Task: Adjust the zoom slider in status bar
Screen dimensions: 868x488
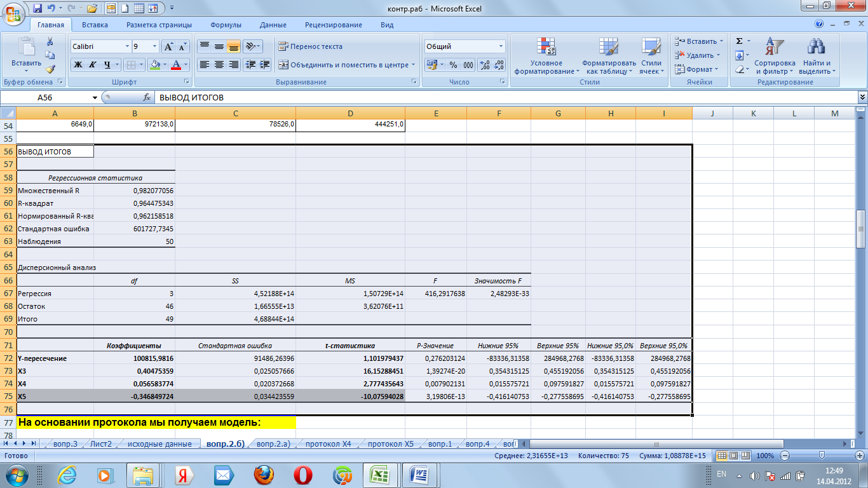Action: pyautogui.click(x=822, y=456)
